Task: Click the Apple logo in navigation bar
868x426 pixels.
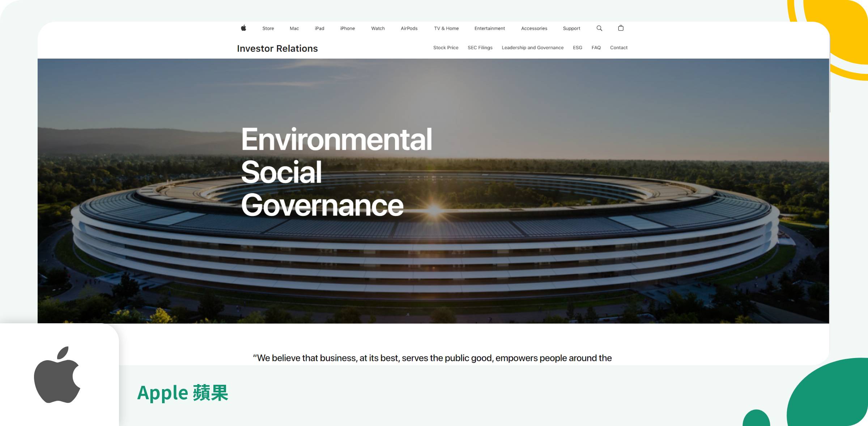Action: [243, 28]
